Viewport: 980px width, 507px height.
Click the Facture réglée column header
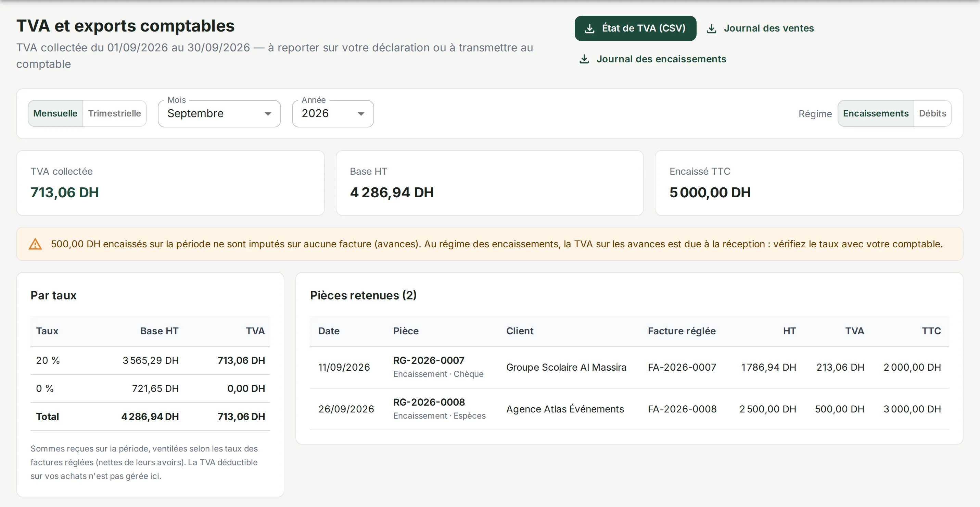point(682,331)
